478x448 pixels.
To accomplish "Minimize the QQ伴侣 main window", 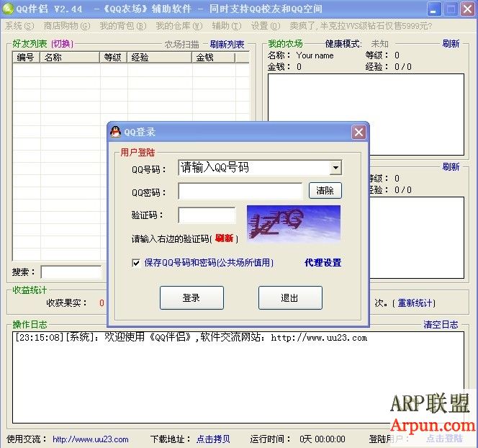I will tap(433, 9).
